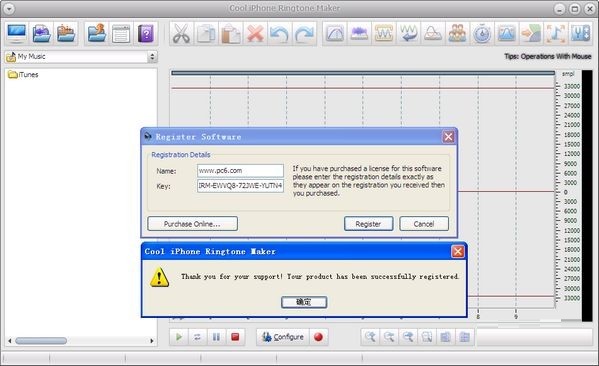The height and width of the screenshot is (366, 599).
Task: Click the Pause playback button
Action: [x=216, y=337]
